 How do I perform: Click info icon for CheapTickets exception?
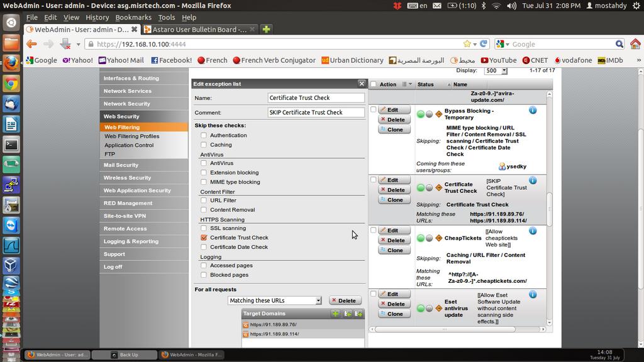(x=533, y=231)
